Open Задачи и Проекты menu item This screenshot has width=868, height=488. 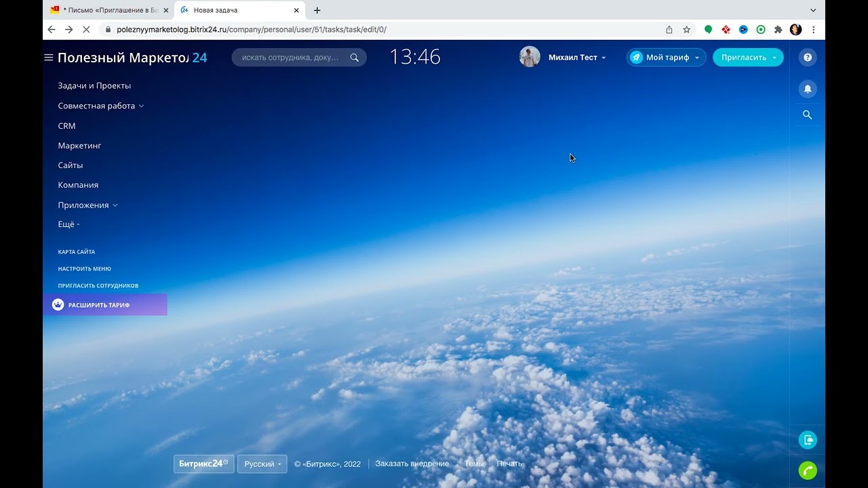[x=94, y=85]
